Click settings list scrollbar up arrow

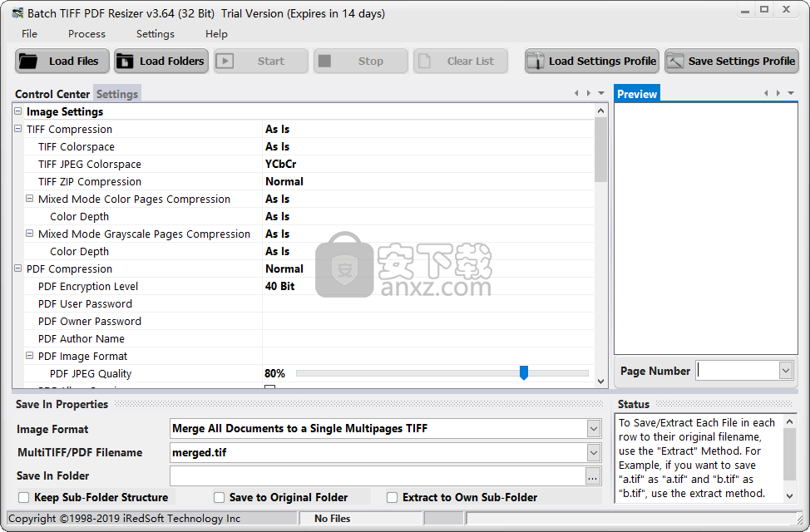(x=600, y=111)
